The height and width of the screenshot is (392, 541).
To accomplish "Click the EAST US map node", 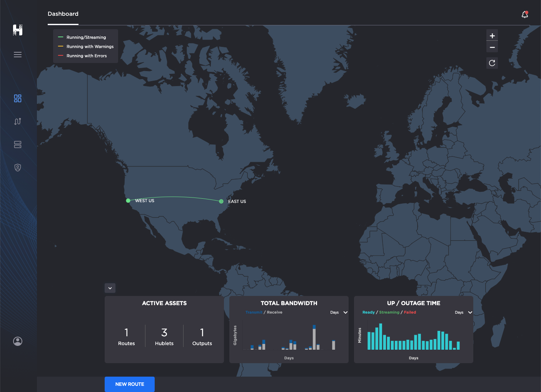I will pyautogui.click(x=221, y=201).
